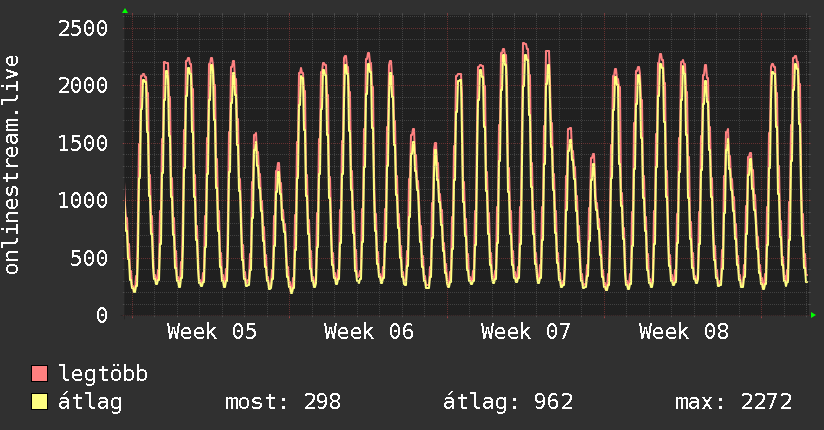The height and width of the screenshot is (430, 824).
Task: Click the legtöbb legend text
Action: [x=104, y=375]
